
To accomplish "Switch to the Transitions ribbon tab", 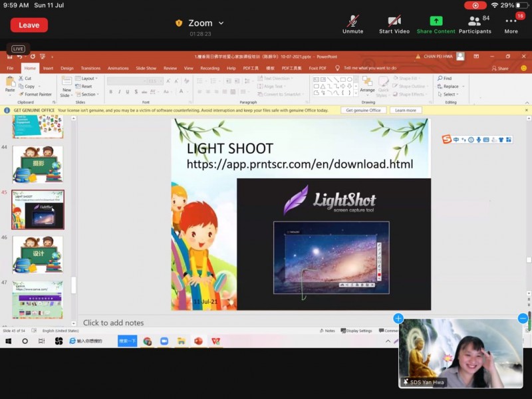I will click(90, 68).
